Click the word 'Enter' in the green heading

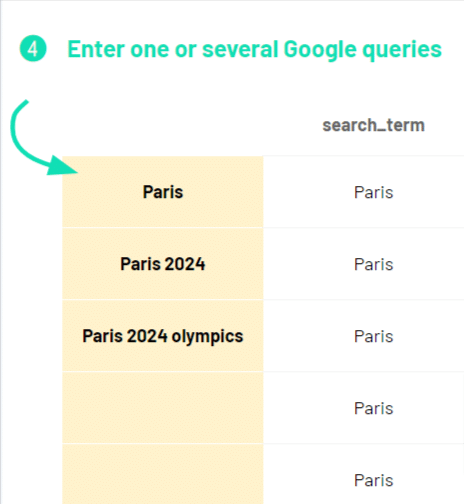click(96, 49)
